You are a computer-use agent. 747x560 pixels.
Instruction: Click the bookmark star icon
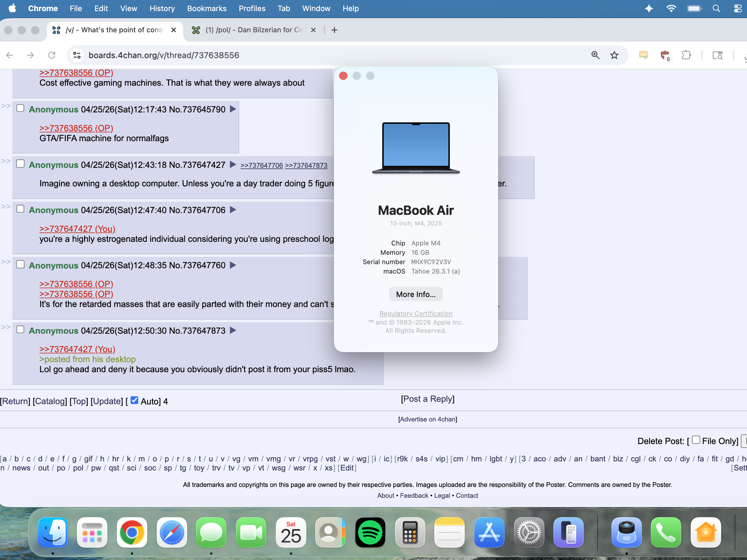(x=614, y=55)
